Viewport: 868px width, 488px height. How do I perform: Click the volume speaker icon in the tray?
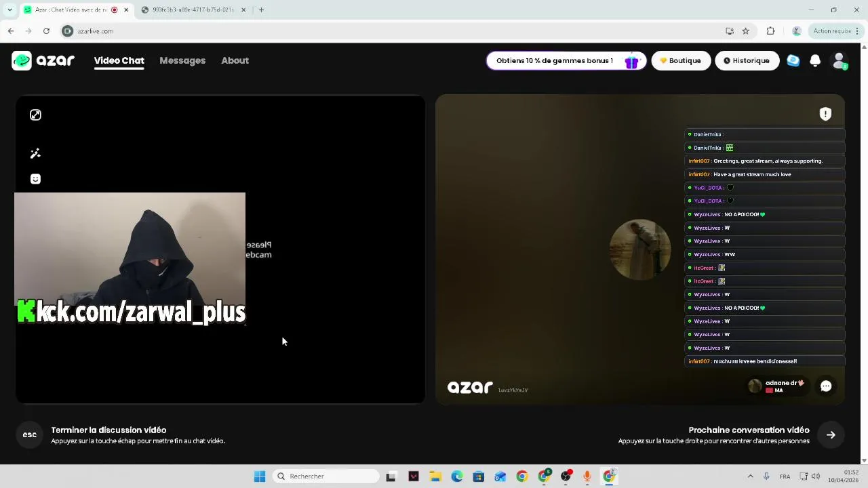[x=816, y=476]
